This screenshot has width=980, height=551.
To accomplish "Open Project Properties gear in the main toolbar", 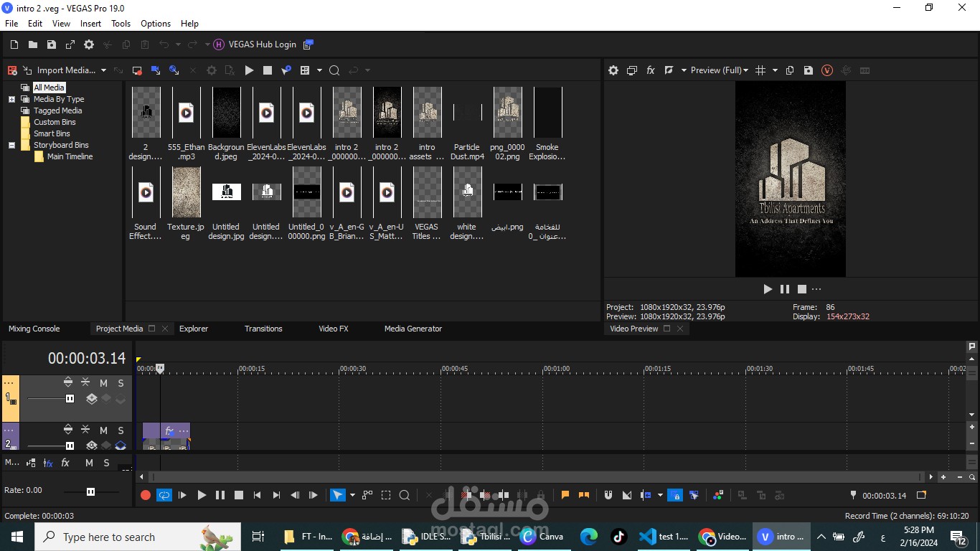I will point(89,44).
